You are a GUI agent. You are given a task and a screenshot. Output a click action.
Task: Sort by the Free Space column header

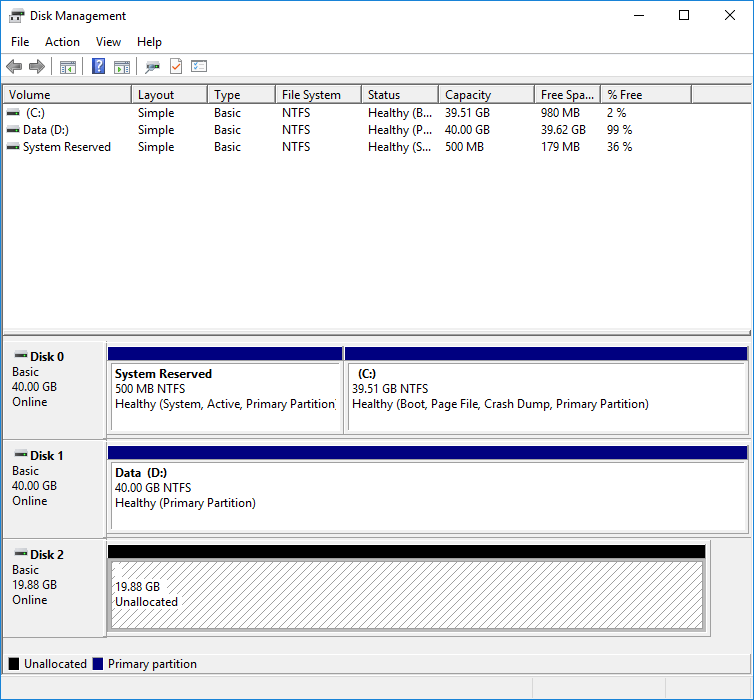tap(568, 95)
